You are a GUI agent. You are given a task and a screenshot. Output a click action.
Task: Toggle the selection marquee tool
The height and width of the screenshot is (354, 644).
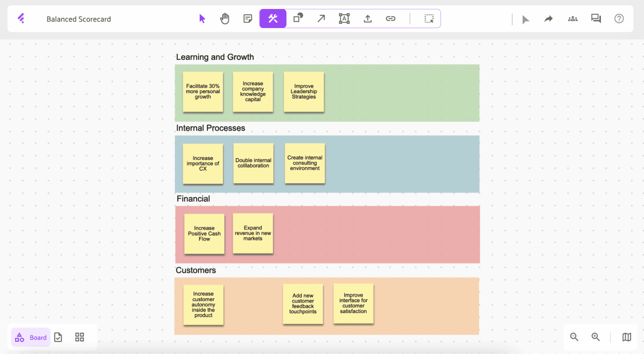428,18
